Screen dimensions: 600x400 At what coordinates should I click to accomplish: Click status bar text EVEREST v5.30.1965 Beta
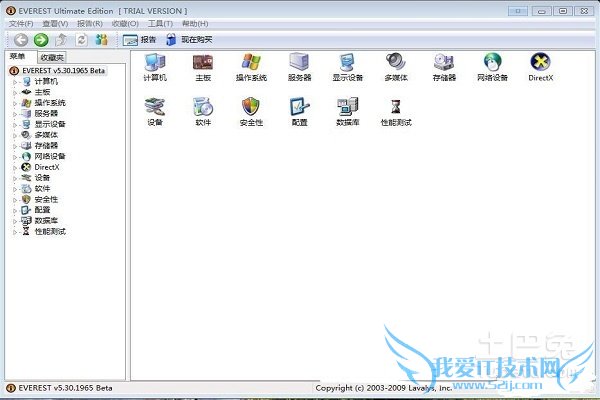click(x=65, y=388)
